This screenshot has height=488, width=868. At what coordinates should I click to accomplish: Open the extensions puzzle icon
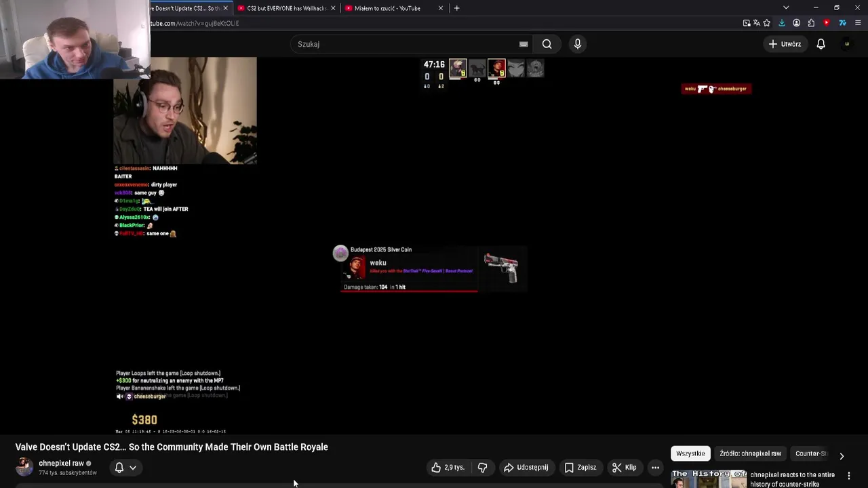coord(811,23)
